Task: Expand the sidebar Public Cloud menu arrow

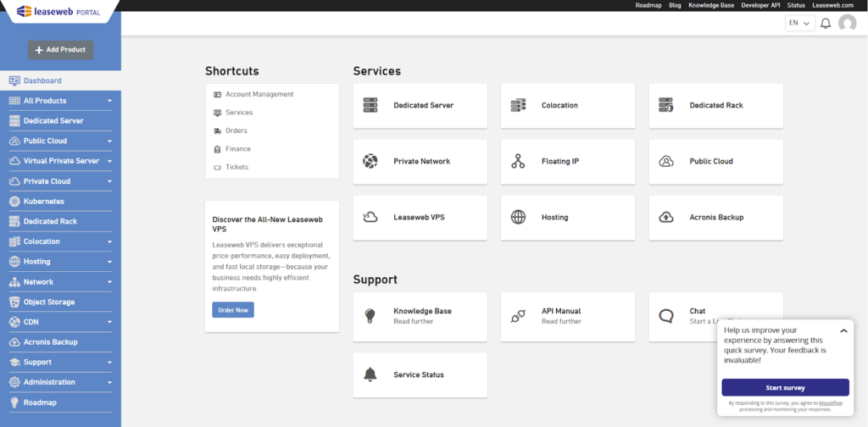Action: pos(109,141)
